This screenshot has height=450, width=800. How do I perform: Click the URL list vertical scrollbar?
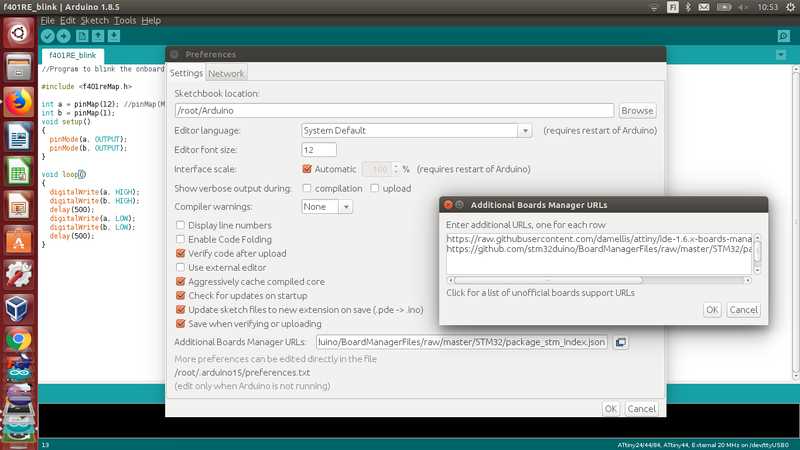point(757,254)
